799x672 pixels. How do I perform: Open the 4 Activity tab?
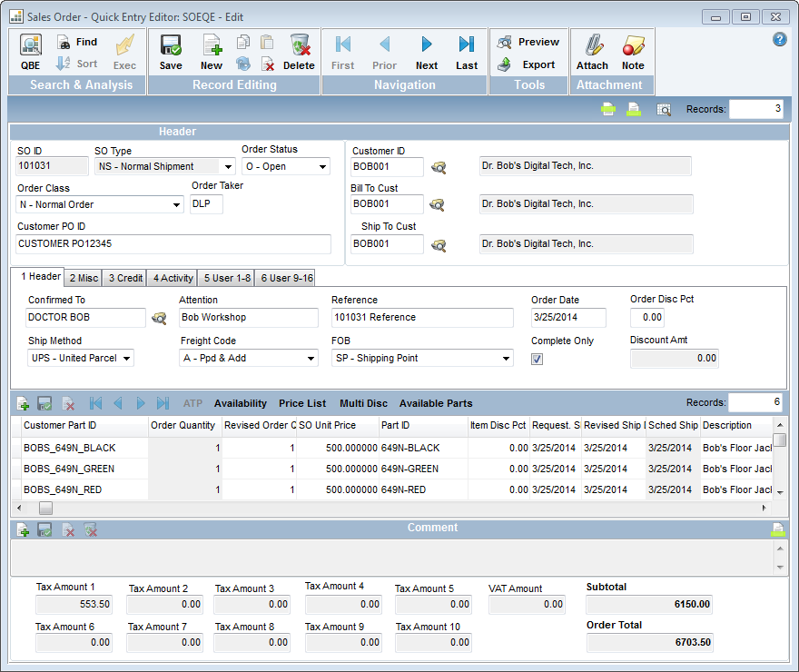click(173, 278)
